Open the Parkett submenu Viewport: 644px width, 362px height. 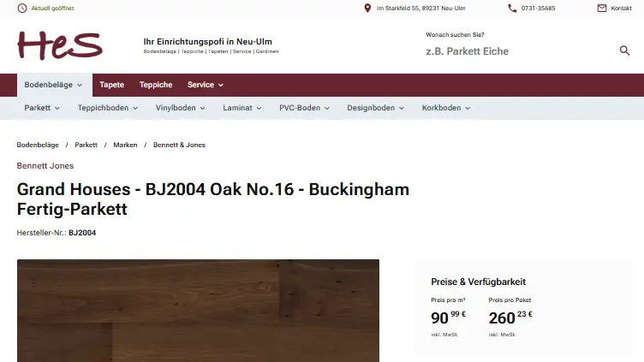coord(42,108)
